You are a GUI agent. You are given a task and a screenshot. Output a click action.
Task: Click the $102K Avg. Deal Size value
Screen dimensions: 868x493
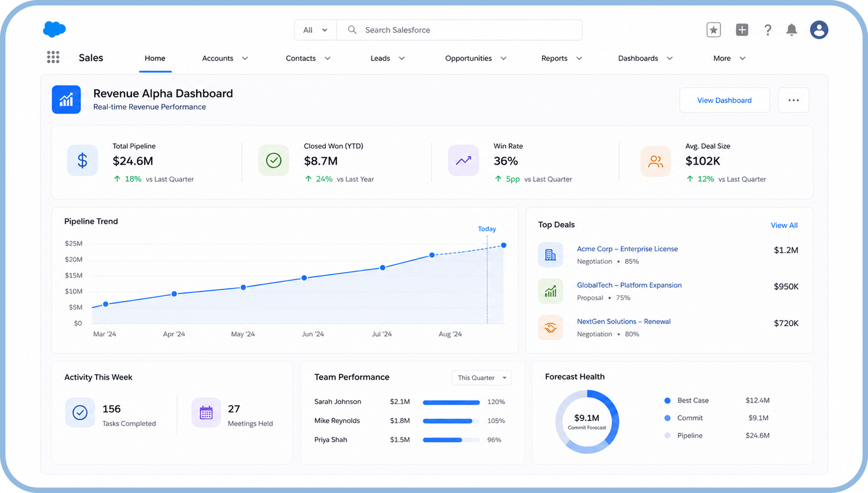pos(702,161)
